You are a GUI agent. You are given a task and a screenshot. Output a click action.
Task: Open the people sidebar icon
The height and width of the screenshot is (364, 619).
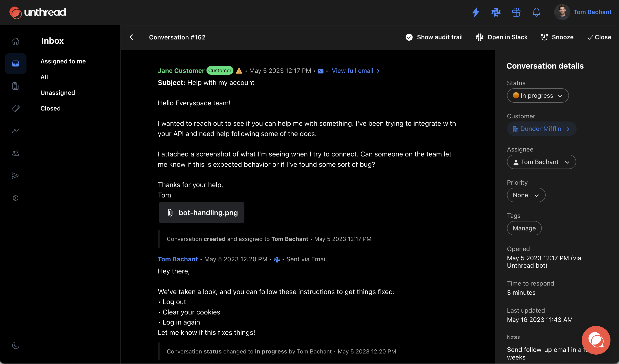point(15,153)
